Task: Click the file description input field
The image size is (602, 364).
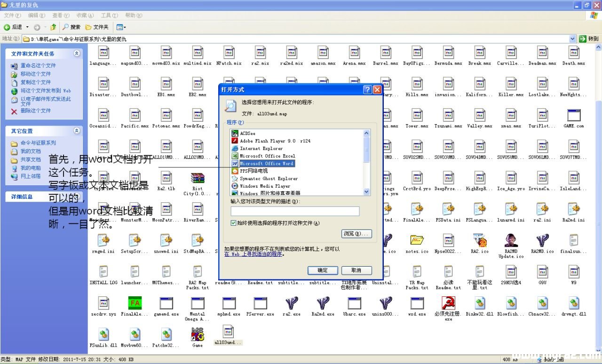Action: click(295, 211)
